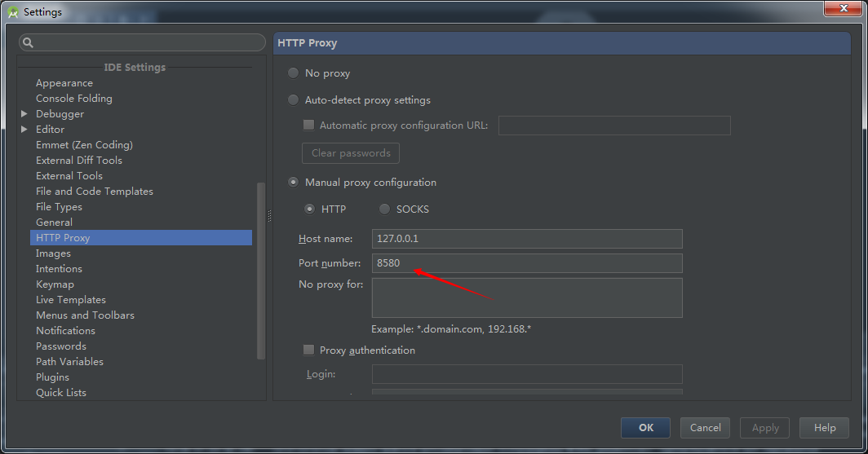Select Emmet (Zen Coding) in settings list
This screenshot has width=868, height=454.
(84, 145)
